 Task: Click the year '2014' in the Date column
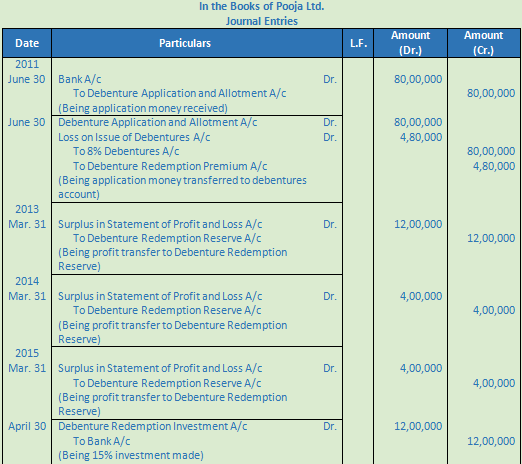click(27, 281)
